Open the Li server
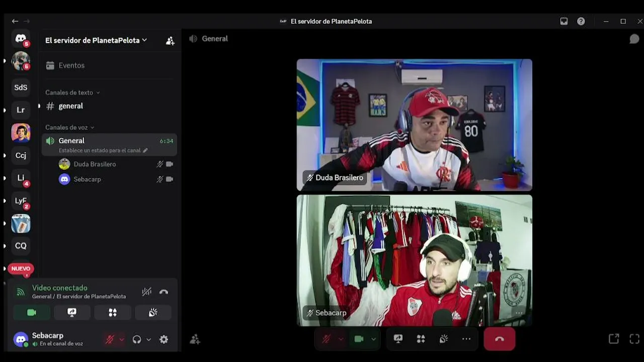Screen dimensions: 644x362 [x=21, y=178]
